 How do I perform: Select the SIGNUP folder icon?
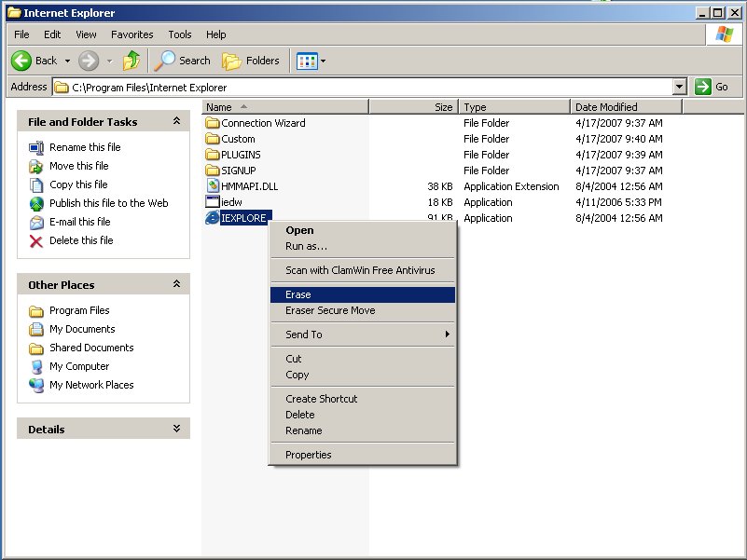[212, 170]
